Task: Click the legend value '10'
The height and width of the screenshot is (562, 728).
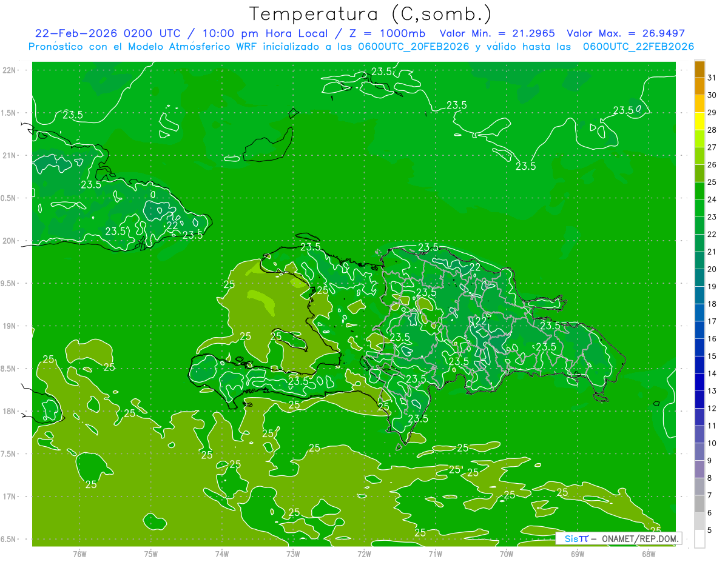Action: (x=712, y=443)
